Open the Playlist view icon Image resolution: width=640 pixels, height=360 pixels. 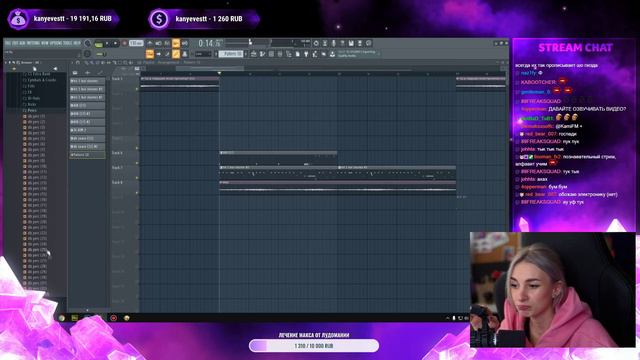253,54
